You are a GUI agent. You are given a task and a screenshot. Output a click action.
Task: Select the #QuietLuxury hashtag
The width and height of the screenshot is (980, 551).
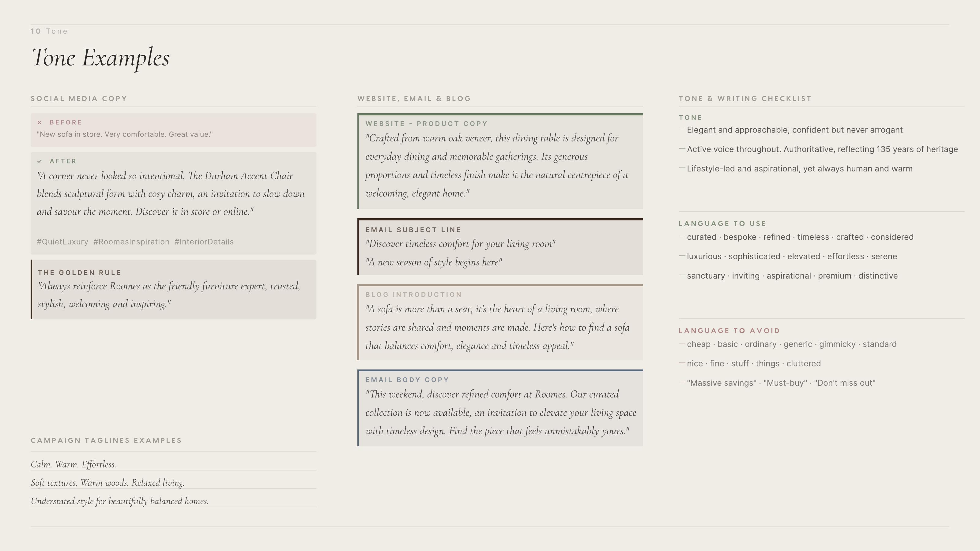tap(62, 242)
